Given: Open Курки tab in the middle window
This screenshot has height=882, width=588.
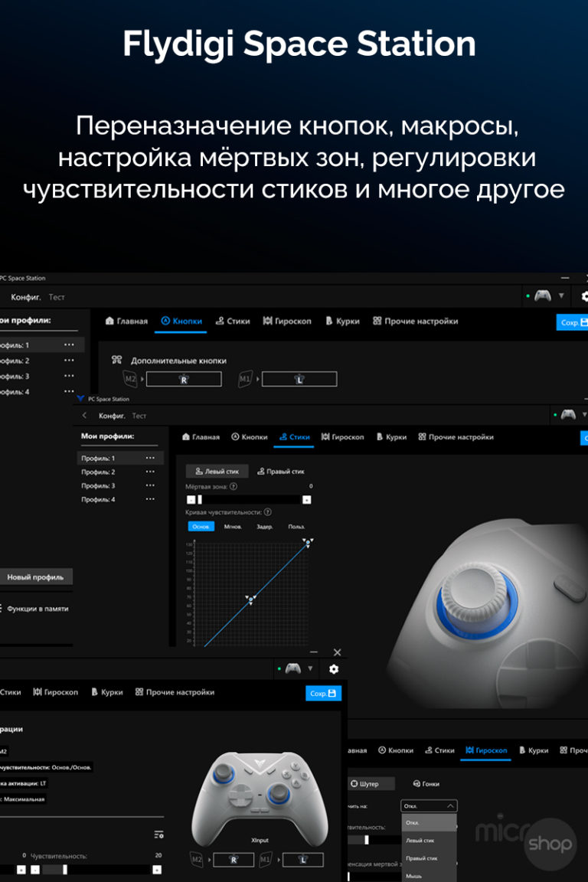Looking at the screenshot, I should pyautogui.click(x=392, y=437).
